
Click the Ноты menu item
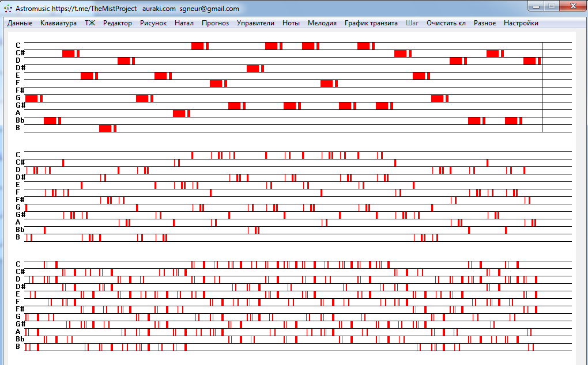click(x=291, y=23)
